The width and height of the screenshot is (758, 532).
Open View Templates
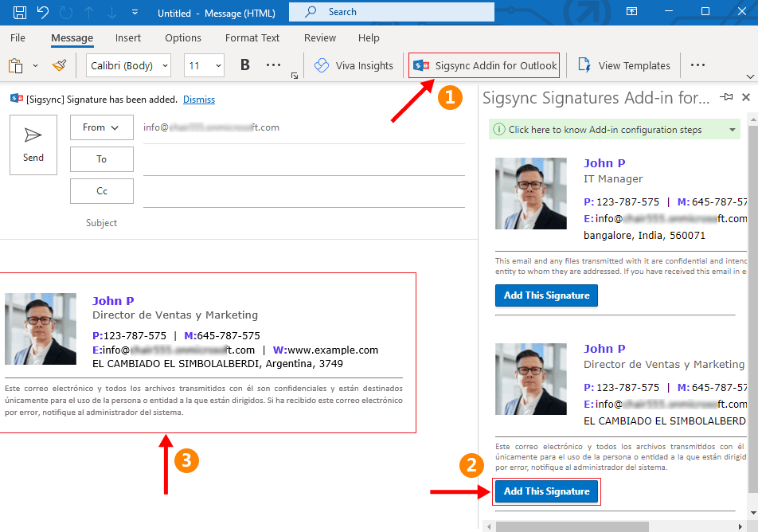click(x=624, y=65)
